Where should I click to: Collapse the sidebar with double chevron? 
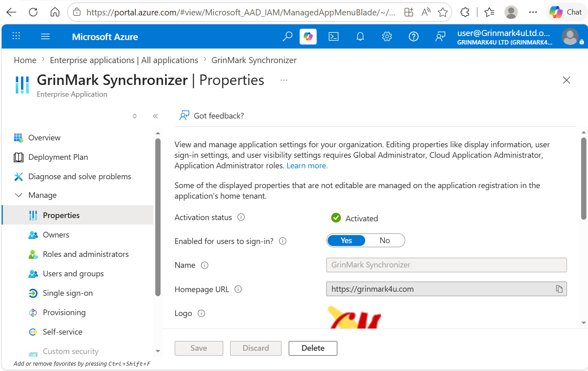(155, 116)
